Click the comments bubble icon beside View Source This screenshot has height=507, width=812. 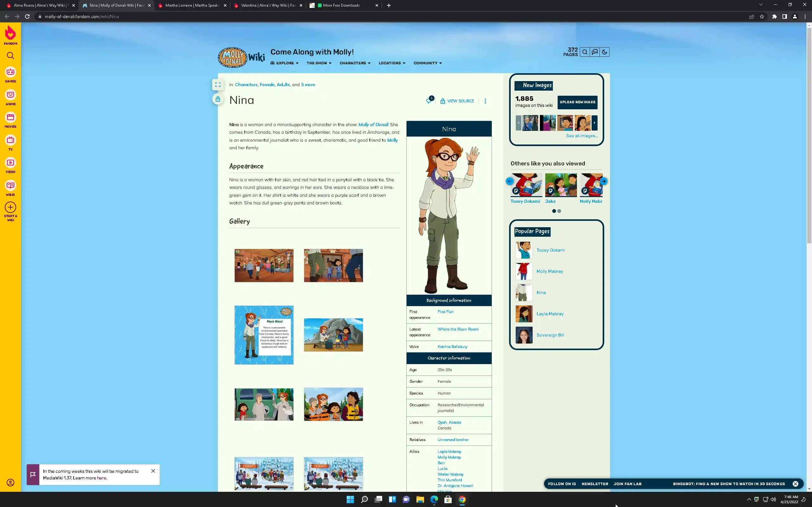[429, 100]
